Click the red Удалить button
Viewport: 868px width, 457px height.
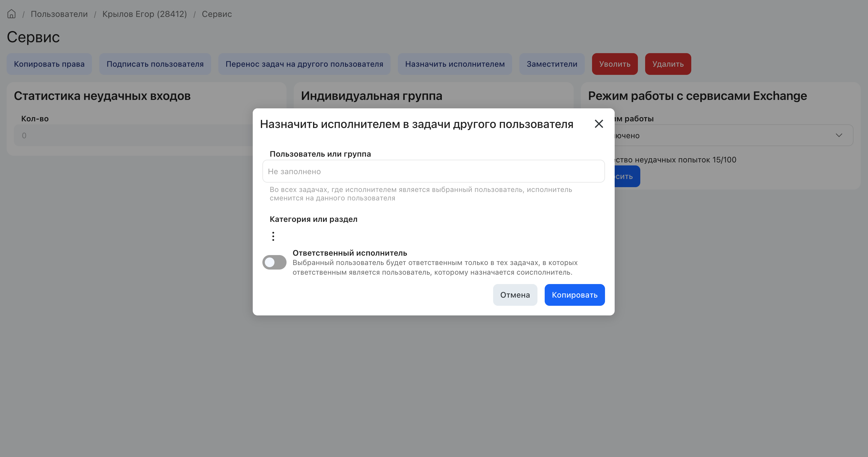[x=668, y=64]
